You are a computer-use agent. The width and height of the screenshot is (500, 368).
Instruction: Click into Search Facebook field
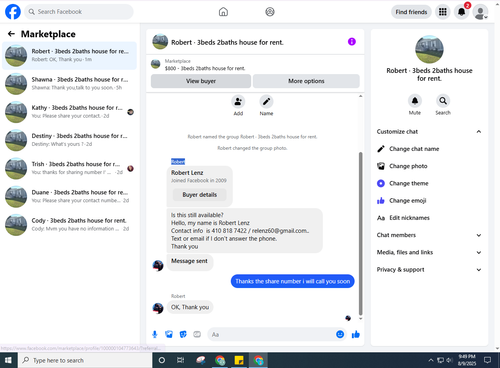point(79,12)
